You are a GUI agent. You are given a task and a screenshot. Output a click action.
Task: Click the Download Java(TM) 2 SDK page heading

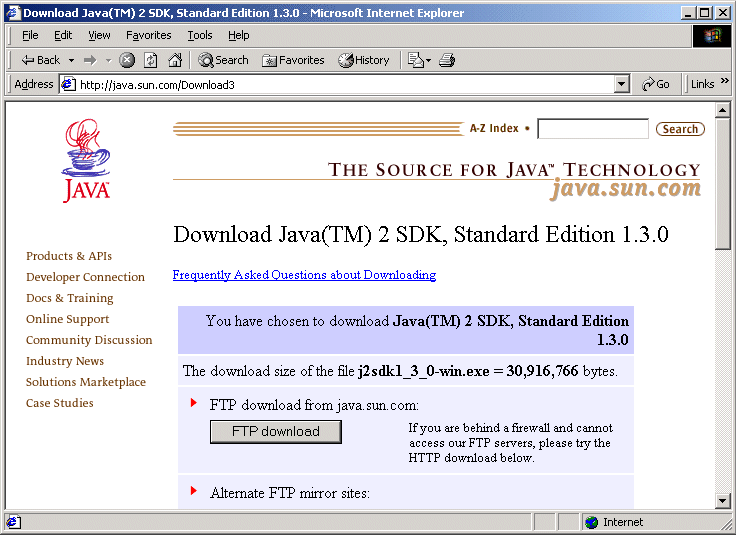pos(421,234)
